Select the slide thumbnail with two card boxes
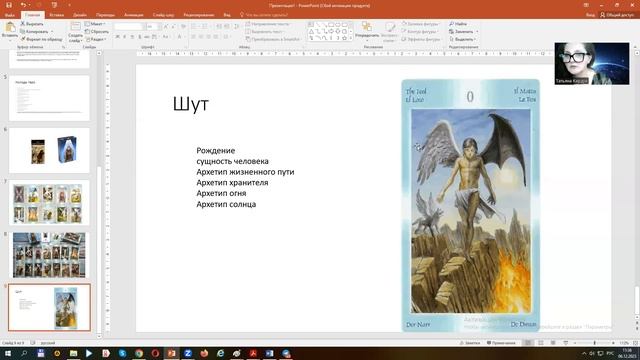 coord(49,150)
